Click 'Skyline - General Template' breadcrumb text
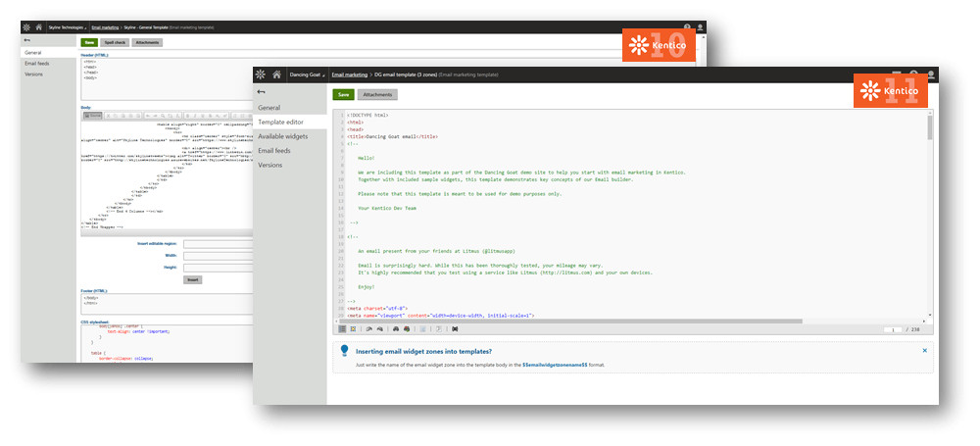Viewport: 980px width, 446px height. point(146,27)
